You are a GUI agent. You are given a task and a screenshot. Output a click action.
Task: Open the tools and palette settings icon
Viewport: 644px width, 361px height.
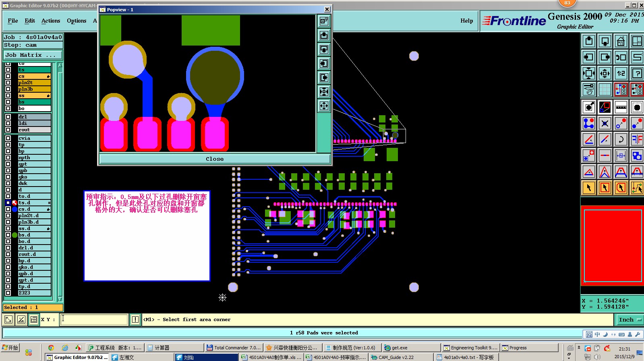[x=589, y=89]
